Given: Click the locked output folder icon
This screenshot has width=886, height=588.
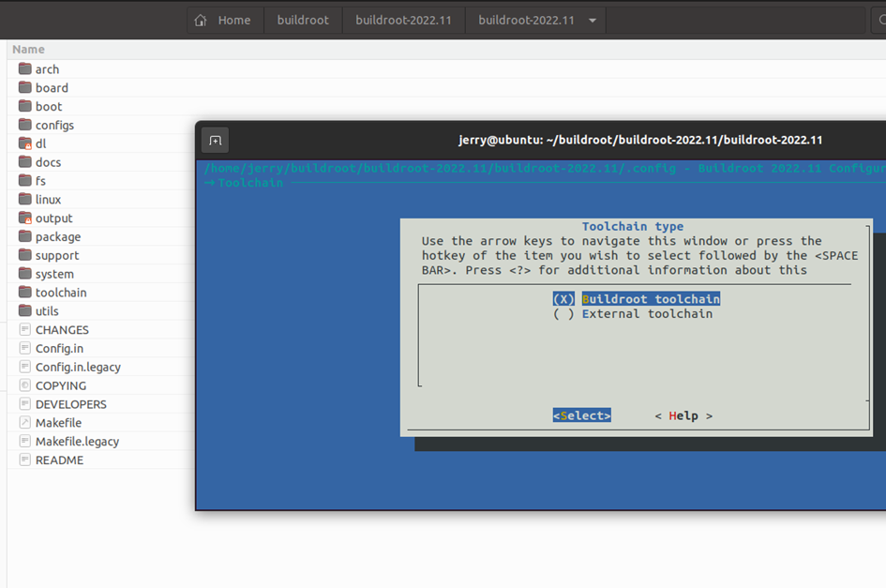Looking at the screenshot, I should click(25, 218).
